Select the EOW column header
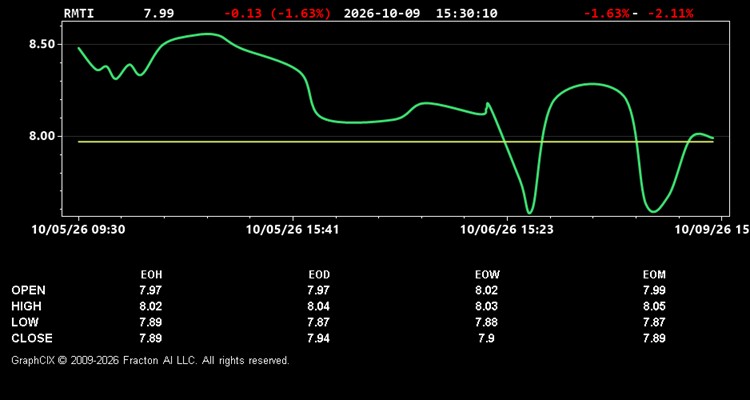Screen dimensions: 750x400 [x=487, y=275]
